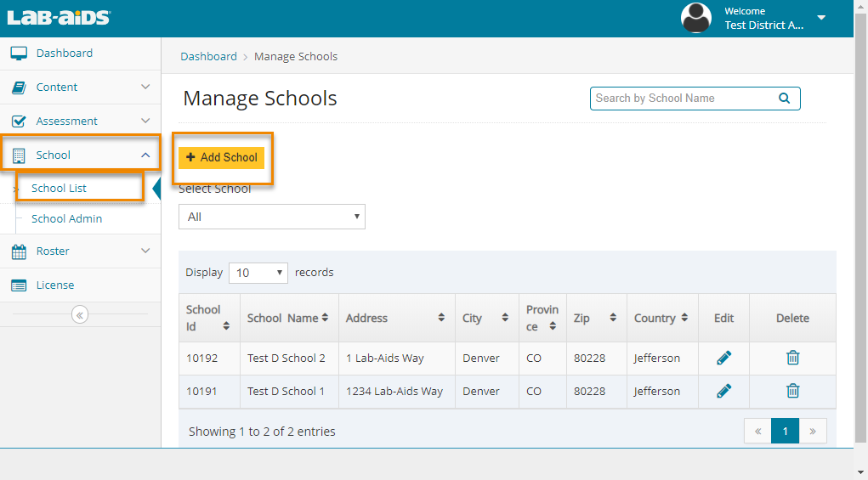Open the Select School dropdown
Viewport: 868px width, 480px height.
(271, 217)
